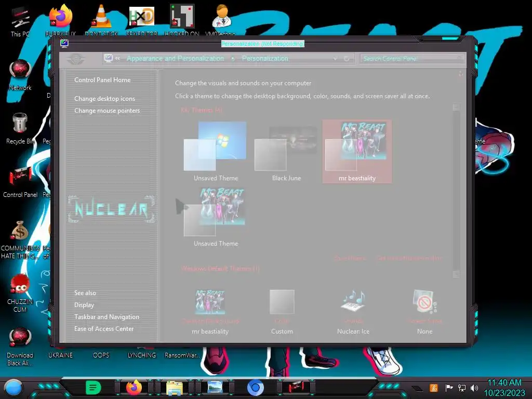Select the second Unsaved Theme thumbnail
532x399 pixels.
216,217
